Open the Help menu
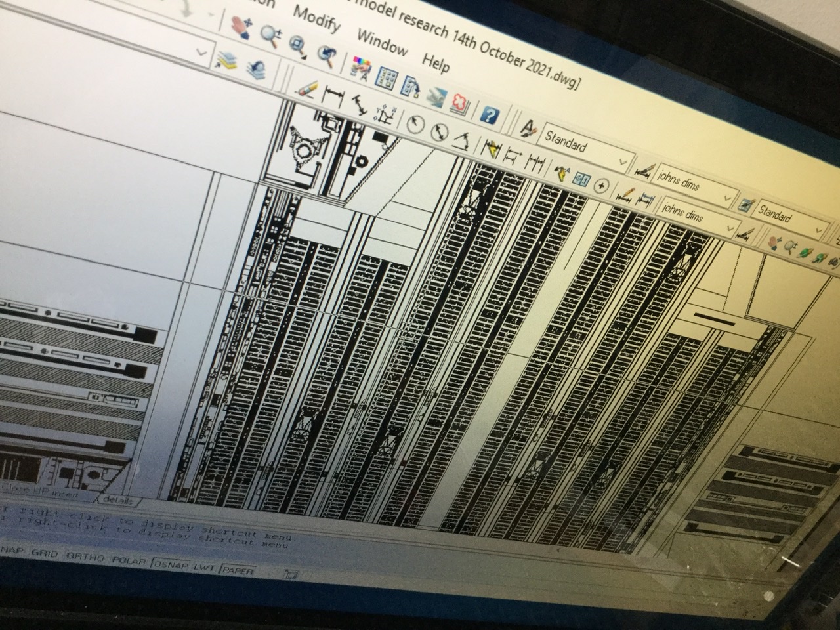840x630 pixels. tap(436, 62)
